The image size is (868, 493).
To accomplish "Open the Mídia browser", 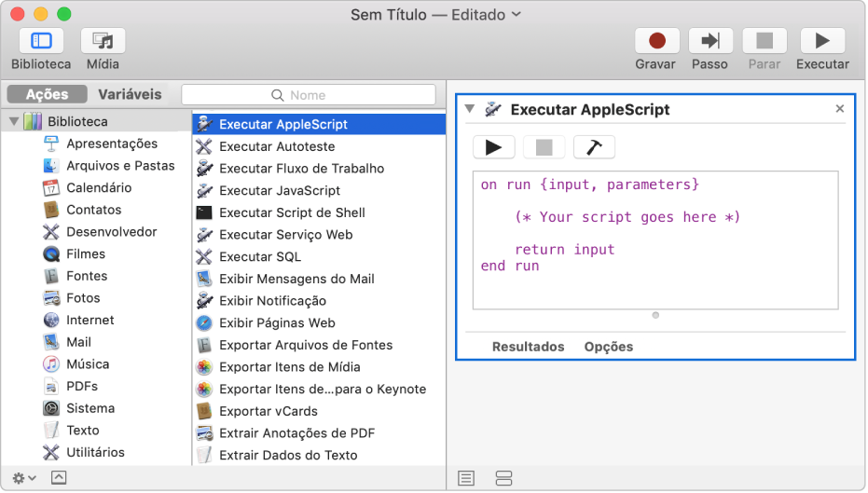I will coord(103,41).
